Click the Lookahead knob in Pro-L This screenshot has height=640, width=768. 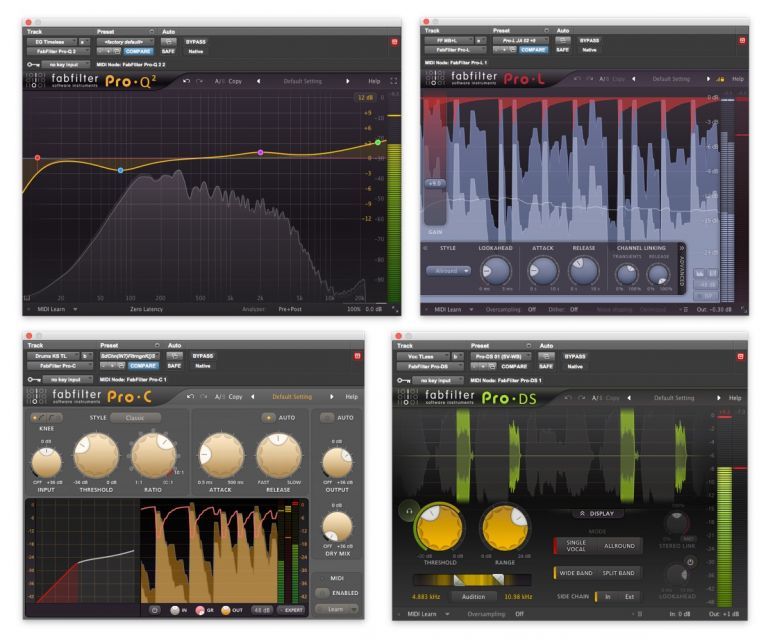coord(495,271)
